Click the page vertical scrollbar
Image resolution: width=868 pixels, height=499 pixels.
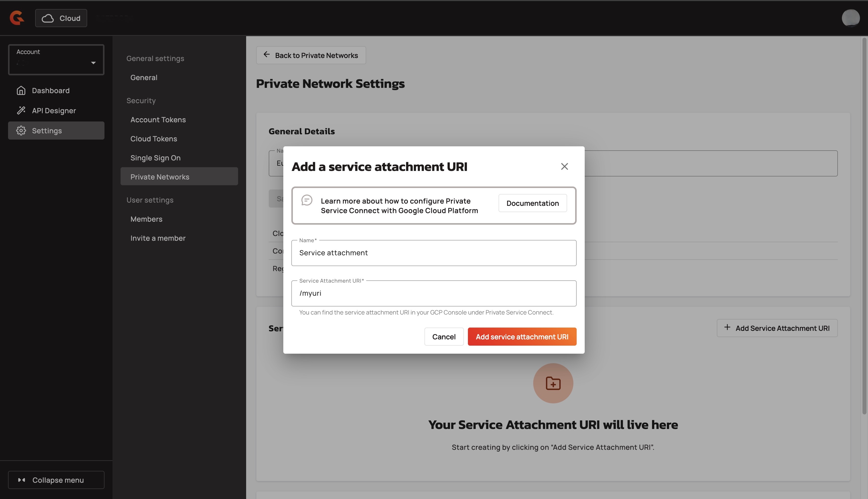click(x=864, y=226)
